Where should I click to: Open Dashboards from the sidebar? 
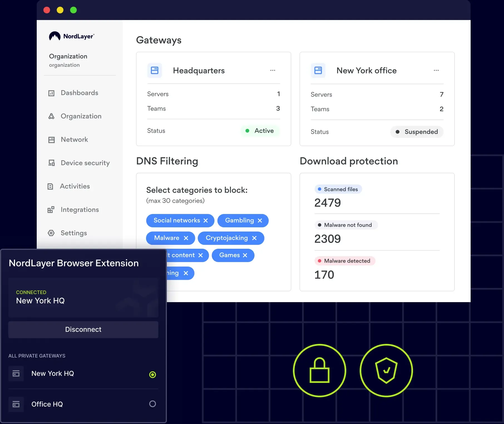pyautogui.click(x=73, y=93)
